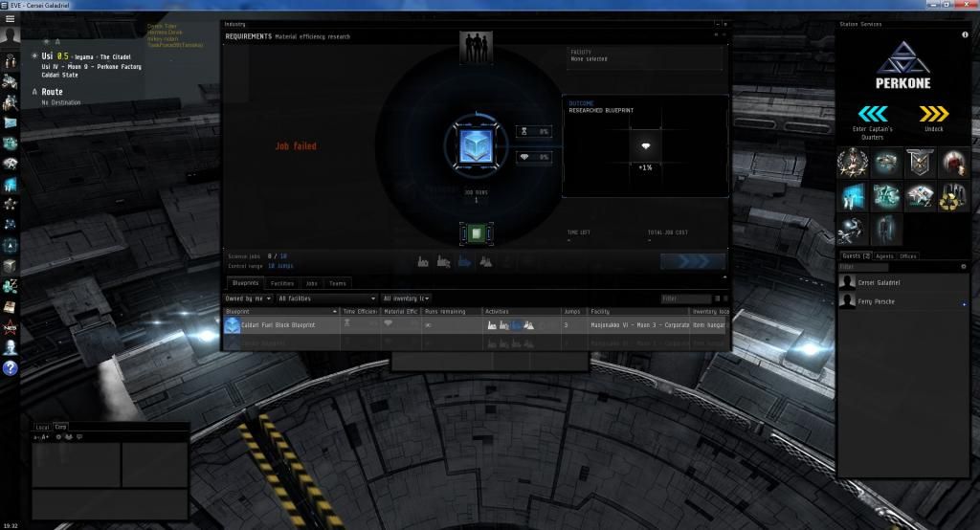Click the Route destination A icon
Screen dimensions: 980x530
(34, 92)
